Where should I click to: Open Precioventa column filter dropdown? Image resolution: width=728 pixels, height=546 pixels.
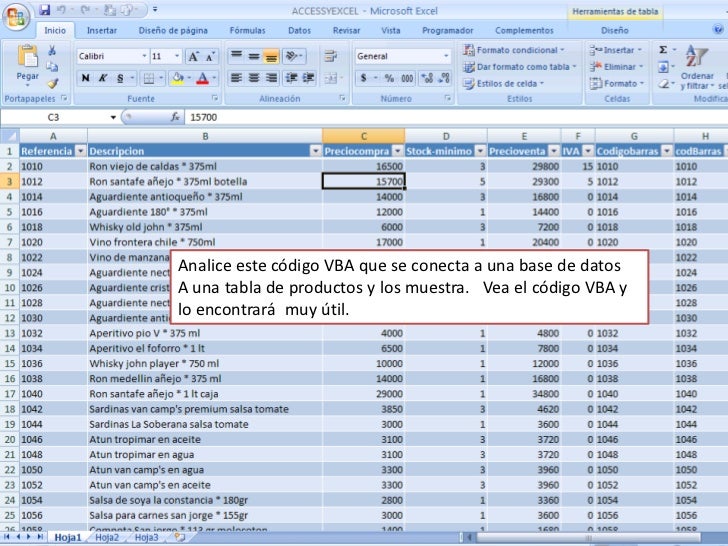554,151
